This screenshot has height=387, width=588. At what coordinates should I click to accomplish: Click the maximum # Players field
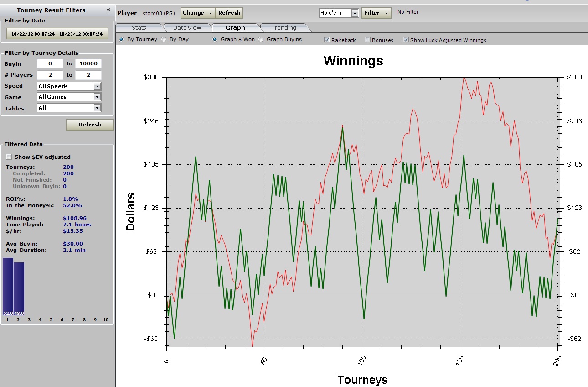tap(88, 75)
